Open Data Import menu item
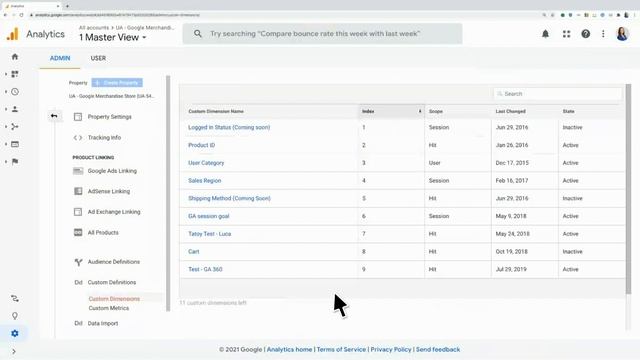 click(x=103, y=323)
